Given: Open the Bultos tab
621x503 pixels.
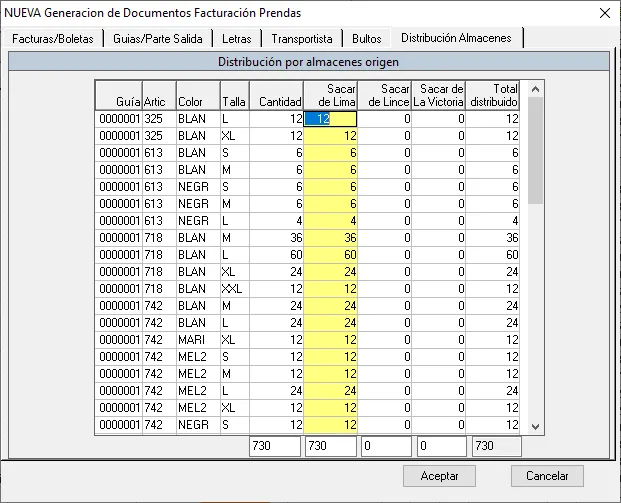Looking at the screenshot, I should [x=367, y=39].
